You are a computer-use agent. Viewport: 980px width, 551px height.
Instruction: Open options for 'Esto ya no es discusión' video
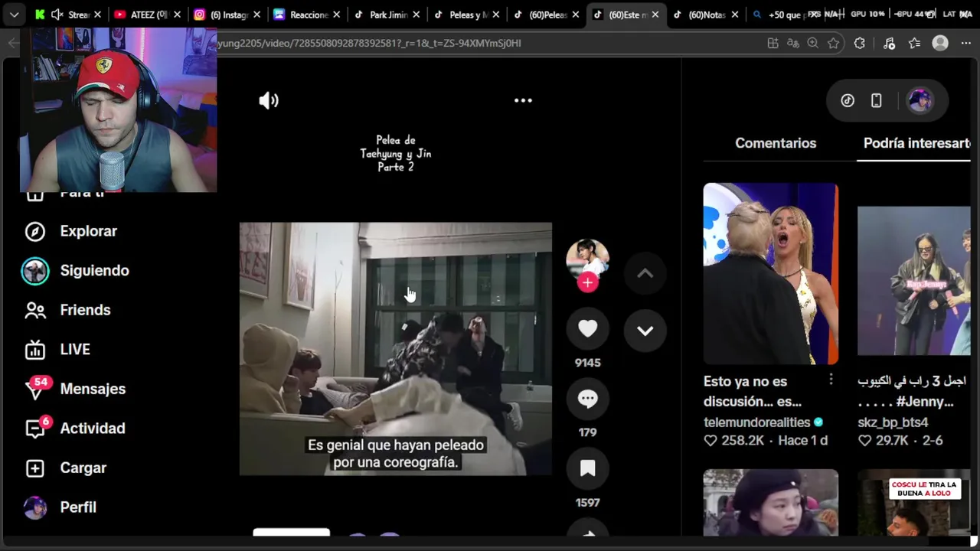pyautogui.click(x=831, y=380)
